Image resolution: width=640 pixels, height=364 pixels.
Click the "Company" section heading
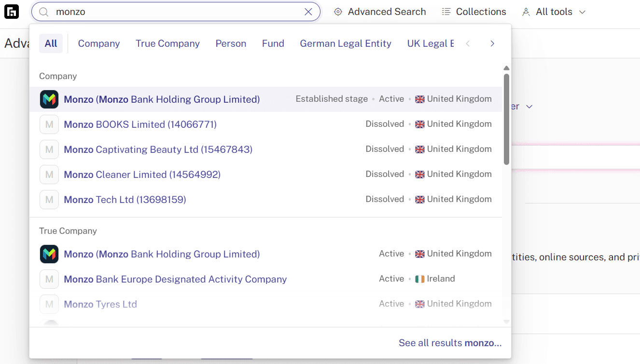pos(58,76)
